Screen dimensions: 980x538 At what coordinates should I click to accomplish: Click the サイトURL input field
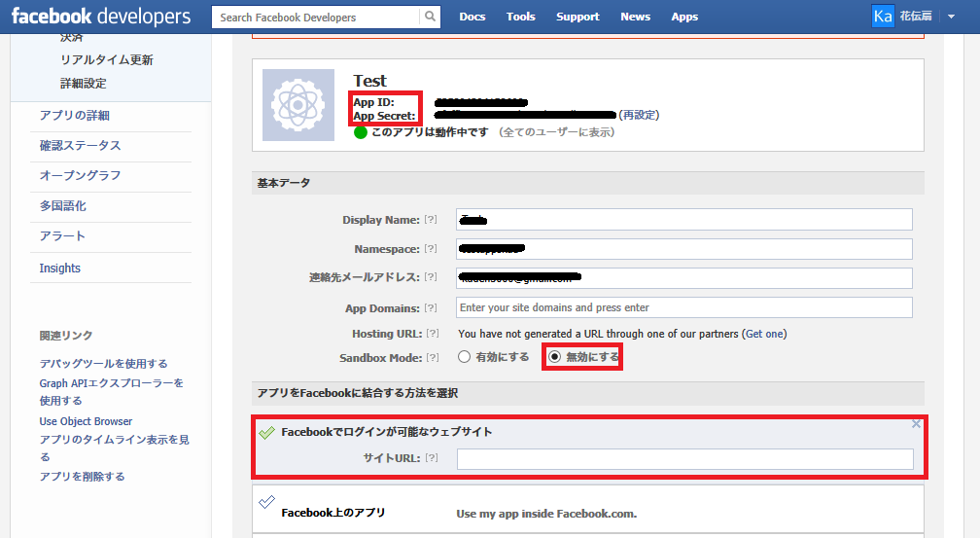pos(685,458)
